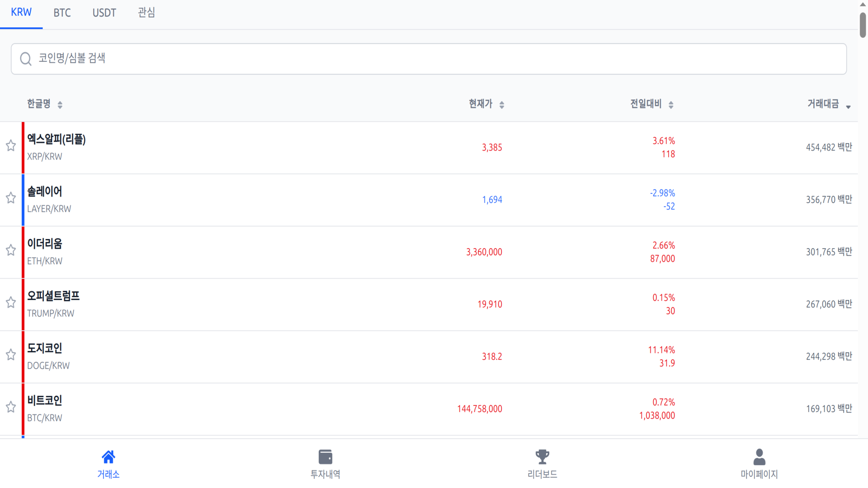Click the search magnifier icon
868x488 pixels.
click(x=26, y=59)
